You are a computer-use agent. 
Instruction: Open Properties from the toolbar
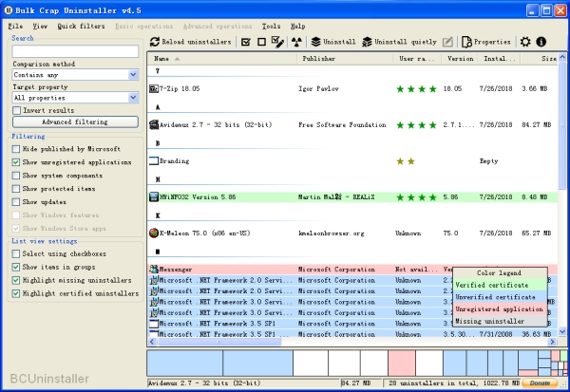pos(486,42)
